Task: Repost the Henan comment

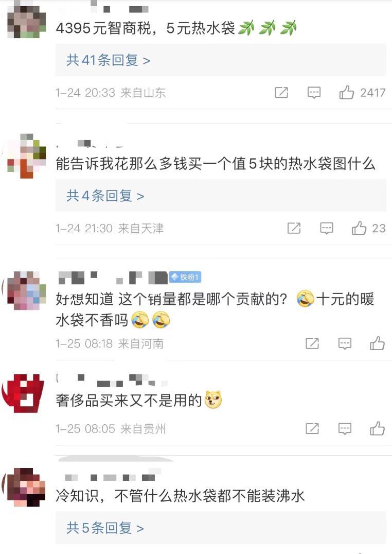Action: [312, 343]
